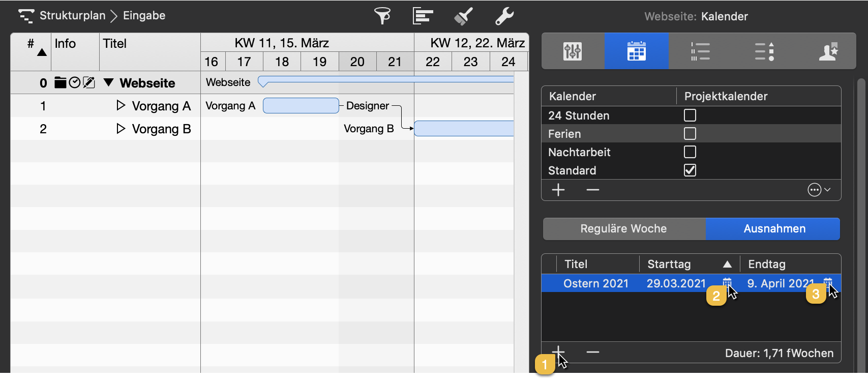Open the wrench settings icon

click(504, 16)
